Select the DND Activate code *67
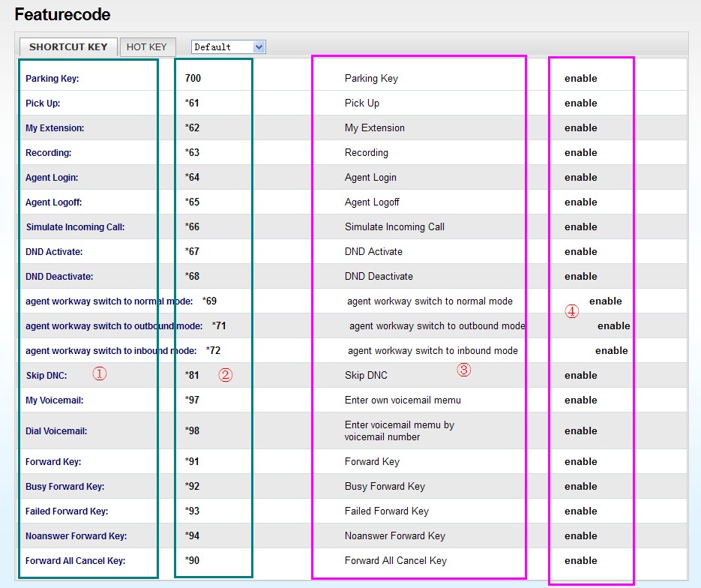701x588 pixels. 192,251
